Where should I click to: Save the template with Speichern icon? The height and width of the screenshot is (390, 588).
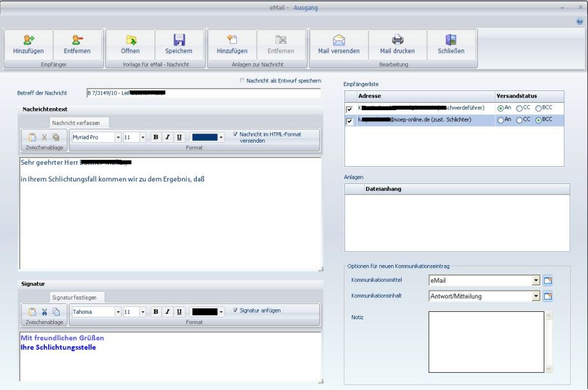(179, 40)
